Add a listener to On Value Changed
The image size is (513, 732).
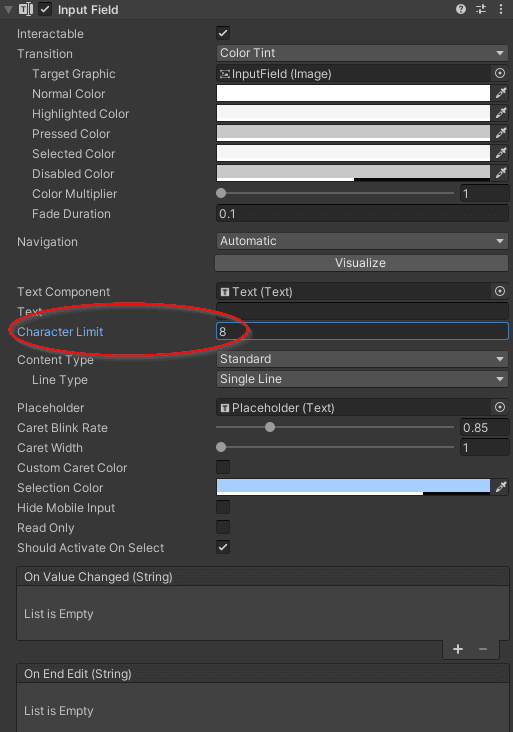click(458, 649)
